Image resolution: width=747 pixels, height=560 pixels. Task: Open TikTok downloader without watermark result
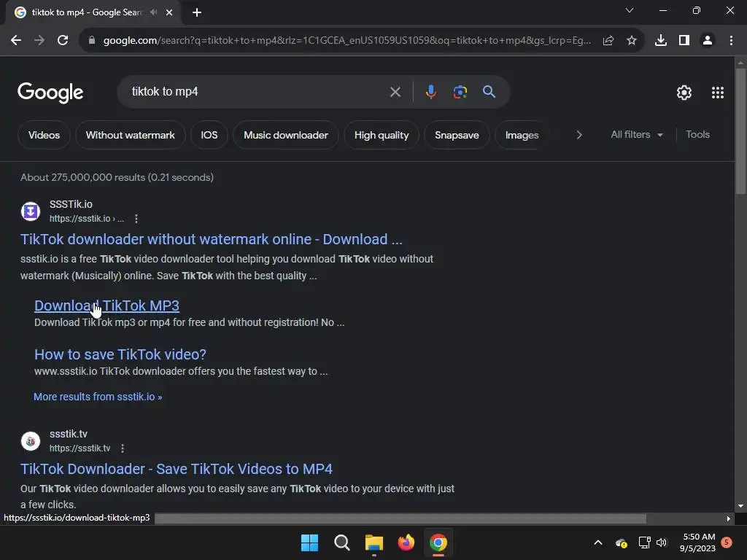(x=211, y=239)
